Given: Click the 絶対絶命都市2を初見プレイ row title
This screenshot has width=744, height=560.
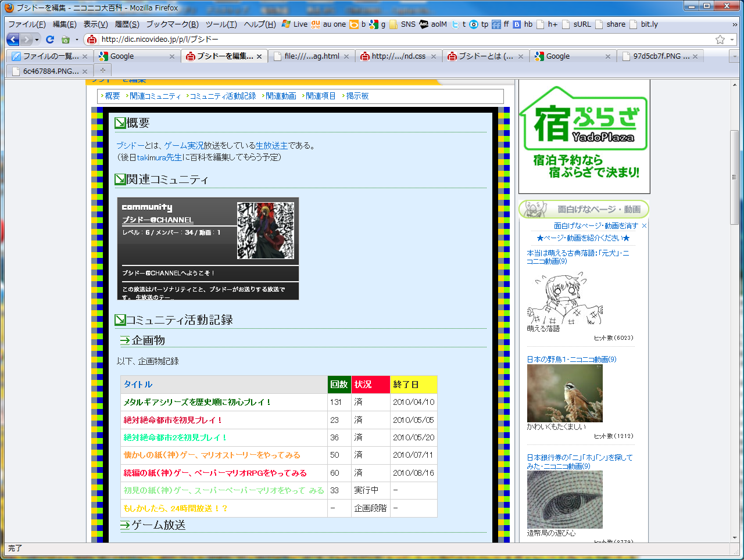Looking at the screenshot, I should pos(175,437).
